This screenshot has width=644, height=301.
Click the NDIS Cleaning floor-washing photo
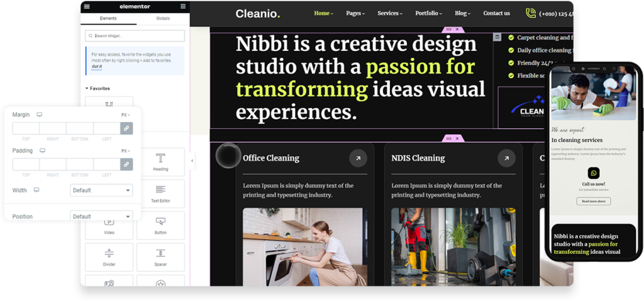tap(453, 247)
